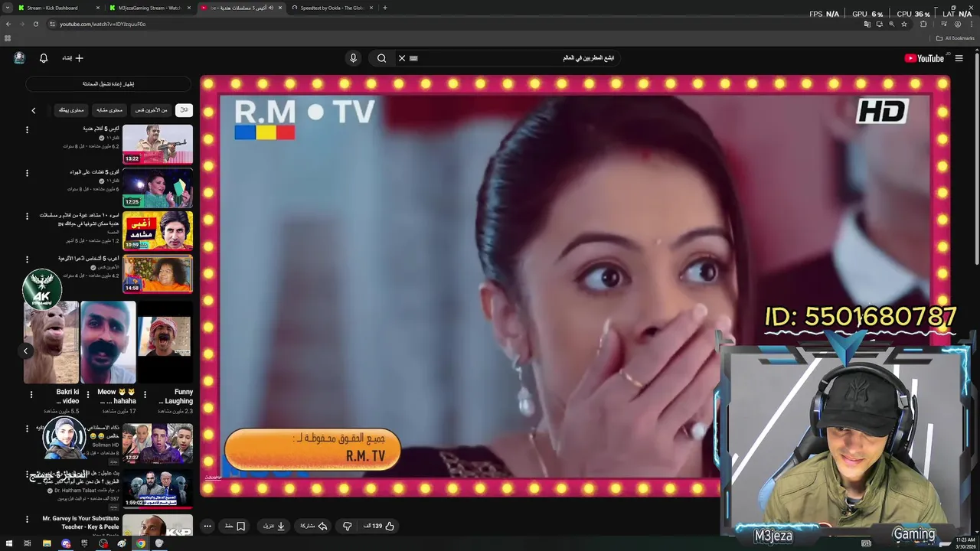Open the 13:22 rifle video thumbnail
The width and height of the screenshot is (980, 551).
158,144
